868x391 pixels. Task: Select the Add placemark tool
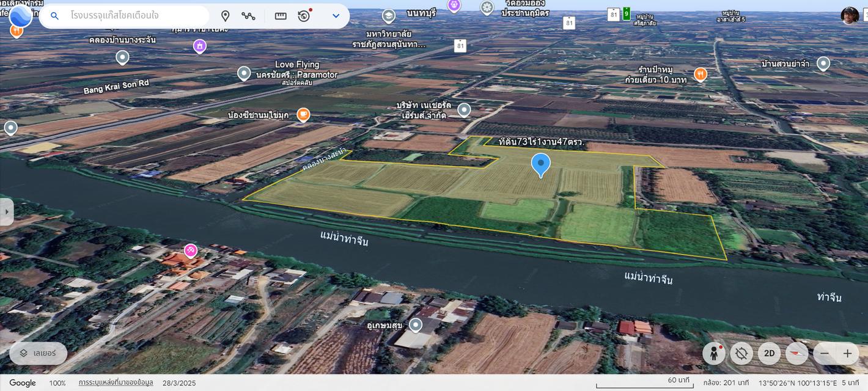225,16
